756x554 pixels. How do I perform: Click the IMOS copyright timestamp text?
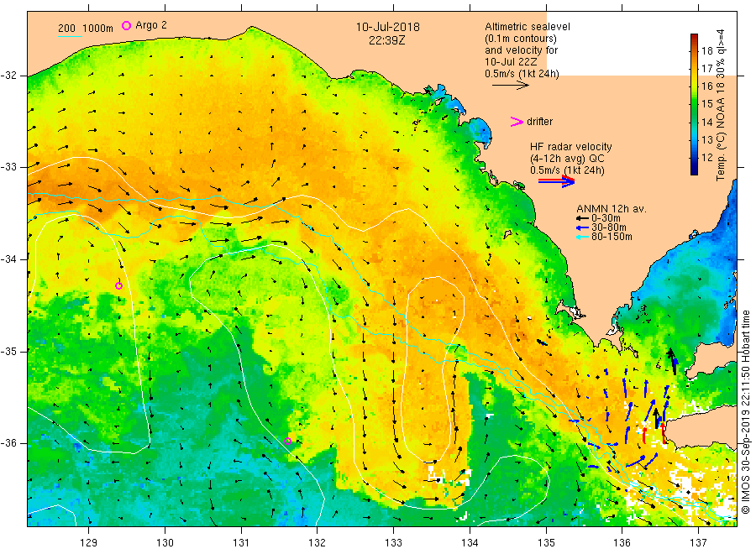click(745, 412)
